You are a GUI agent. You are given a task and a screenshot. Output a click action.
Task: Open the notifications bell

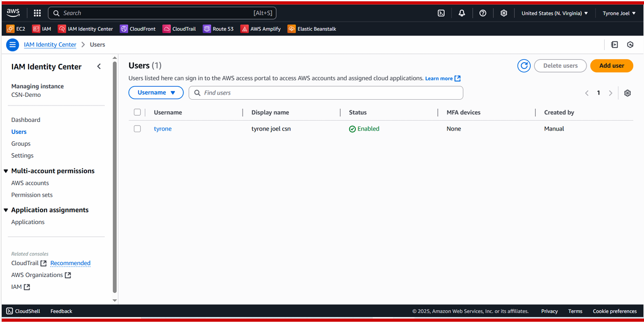coord(462,13)
